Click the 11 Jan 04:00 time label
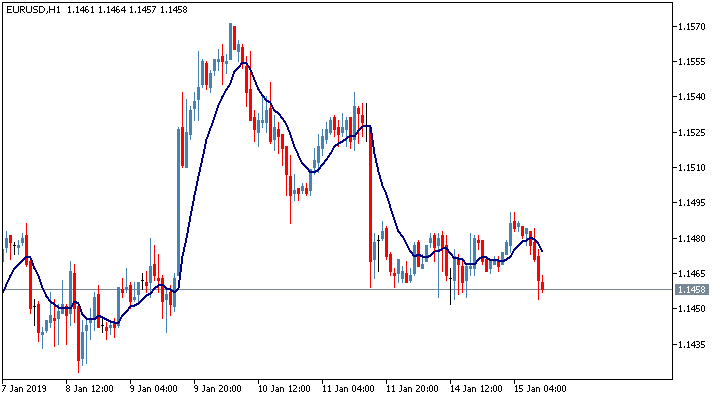Viewport: 720px width, 400px height. (348, 389)
